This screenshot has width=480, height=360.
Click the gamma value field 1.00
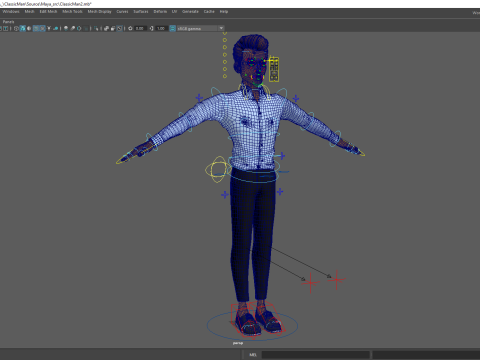tap(162, 28)
